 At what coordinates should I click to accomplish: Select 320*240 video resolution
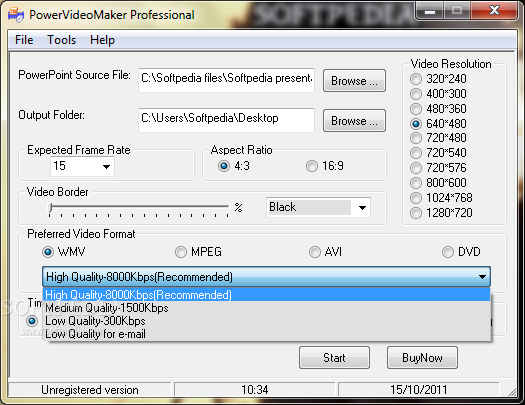tap(438, 79)
